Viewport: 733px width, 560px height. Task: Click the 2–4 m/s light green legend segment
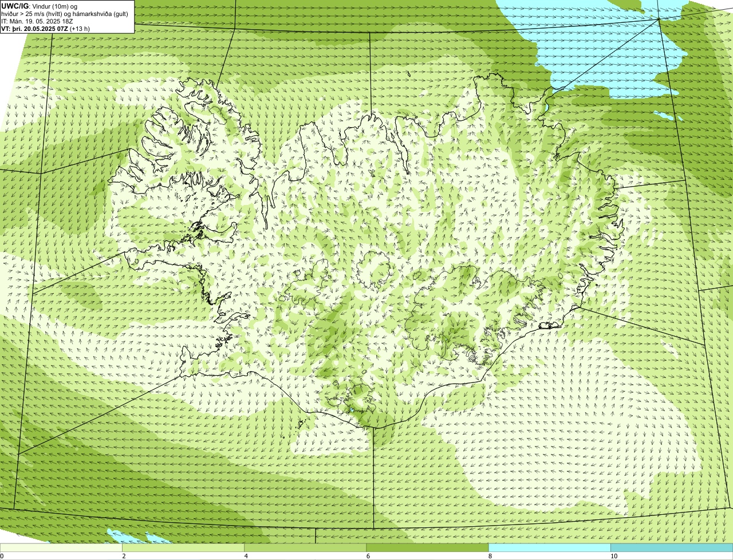[183, 548]
